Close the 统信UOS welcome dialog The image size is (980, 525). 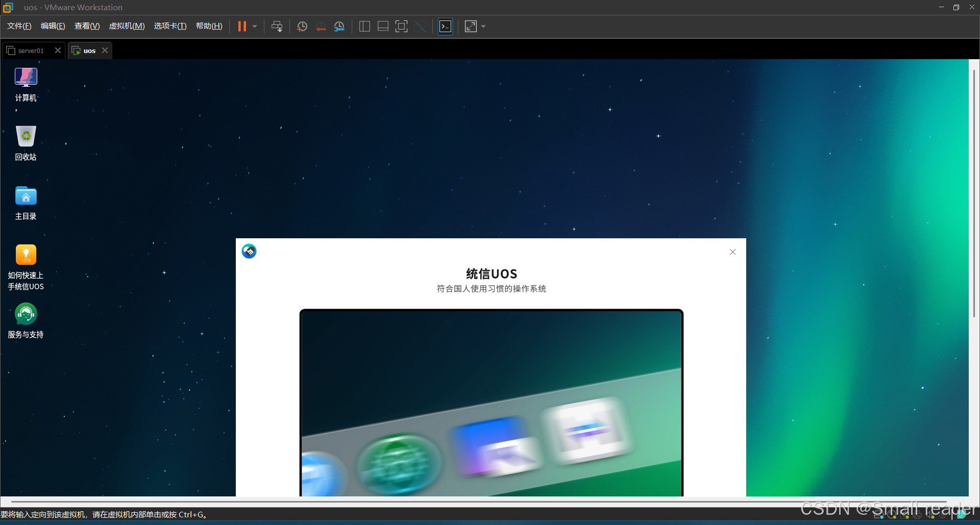pos(732,252)
